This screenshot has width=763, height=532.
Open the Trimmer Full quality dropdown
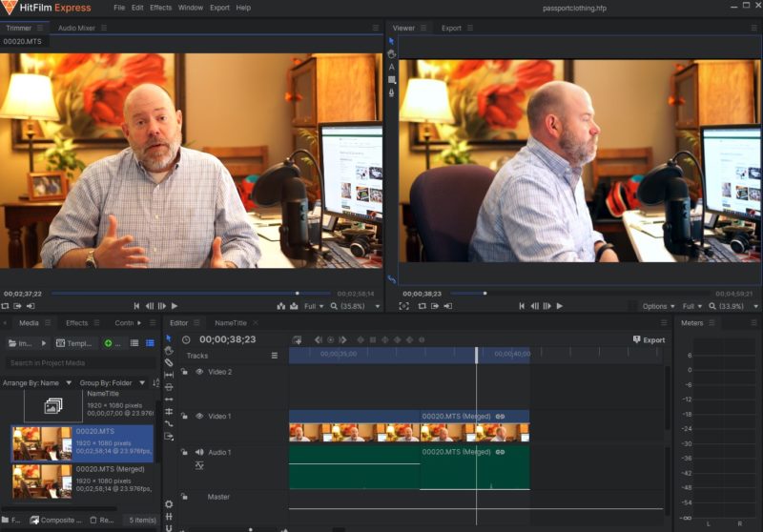(314, 306)
